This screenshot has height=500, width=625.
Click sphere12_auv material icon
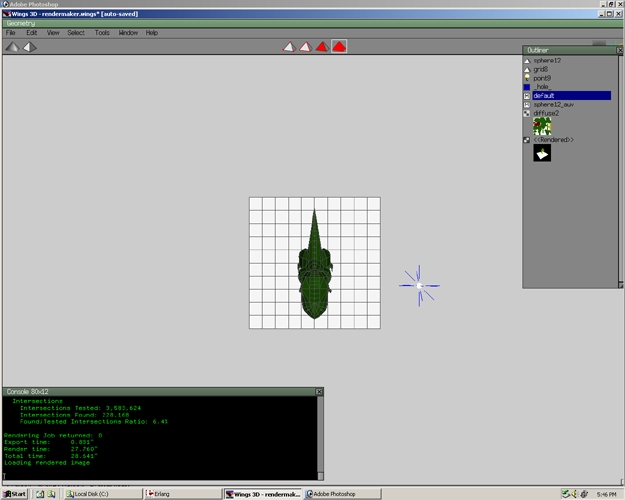[527, 104]
